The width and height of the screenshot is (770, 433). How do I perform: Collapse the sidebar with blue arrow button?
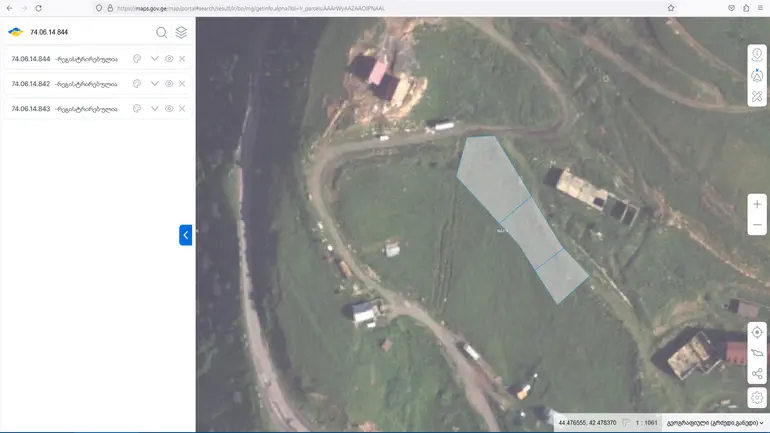click(186, 235)
